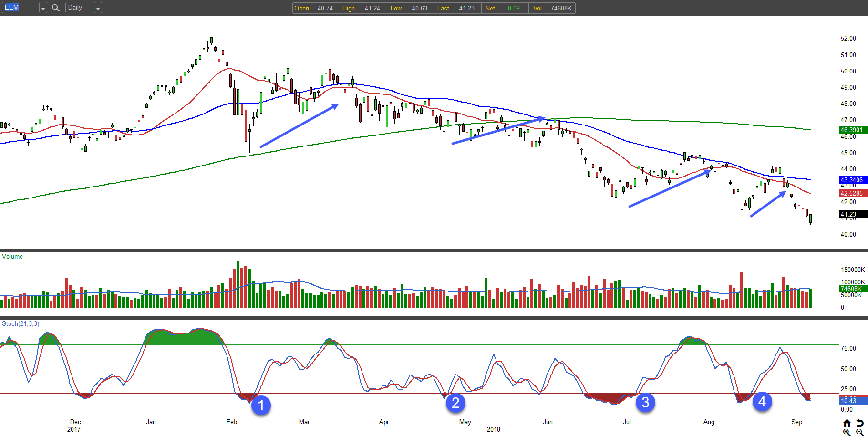Zoom in with the plus magnifier
868x437 pixels.
[x=847, y=432]
